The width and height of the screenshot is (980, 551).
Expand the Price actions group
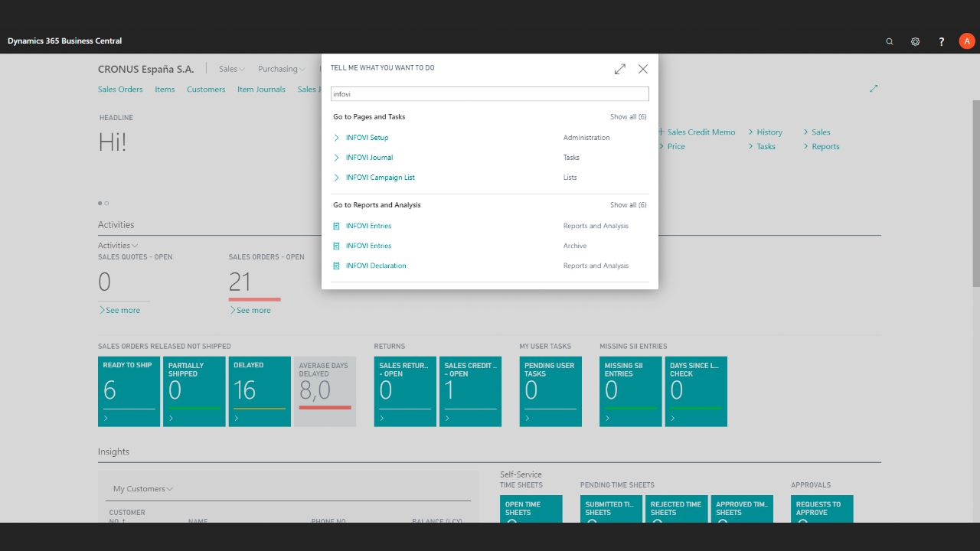[x=672, y=147]
